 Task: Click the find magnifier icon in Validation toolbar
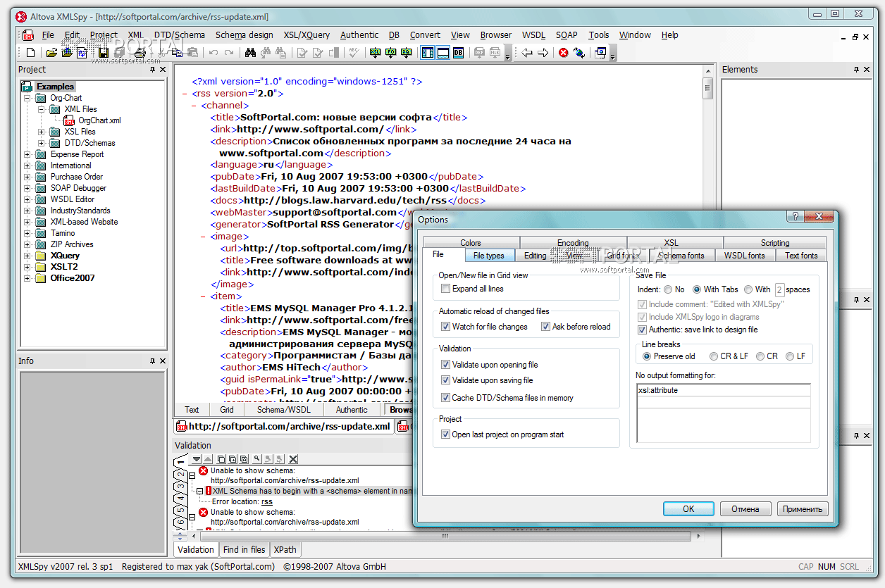click(x=257, y=459)
